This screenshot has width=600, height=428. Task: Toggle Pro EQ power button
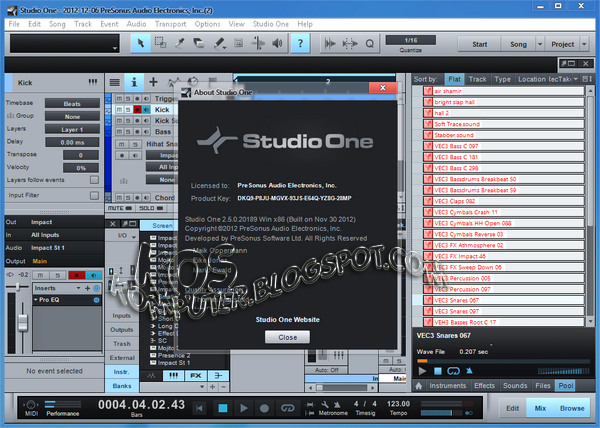click(96, 300)
